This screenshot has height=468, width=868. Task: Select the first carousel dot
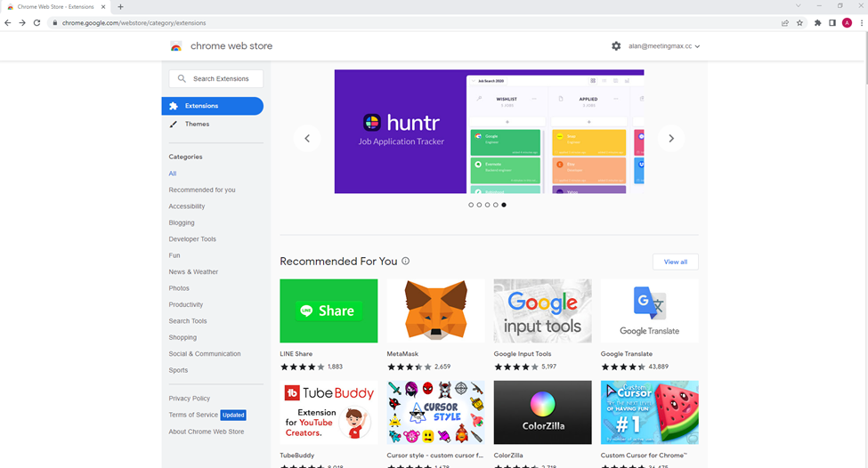[x=471, y=205]
